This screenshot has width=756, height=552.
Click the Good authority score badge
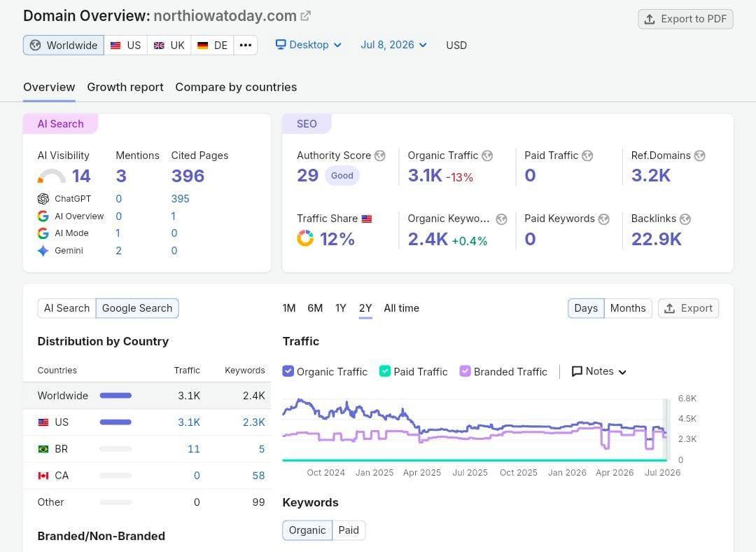pyautogui.click(x=342, y=176)
